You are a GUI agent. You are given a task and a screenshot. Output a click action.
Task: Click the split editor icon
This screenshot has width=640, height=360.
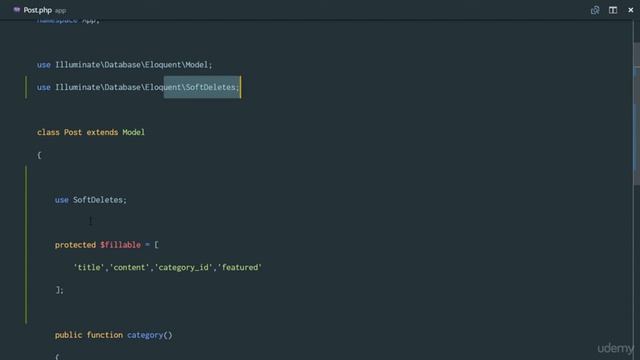(613, 10)
